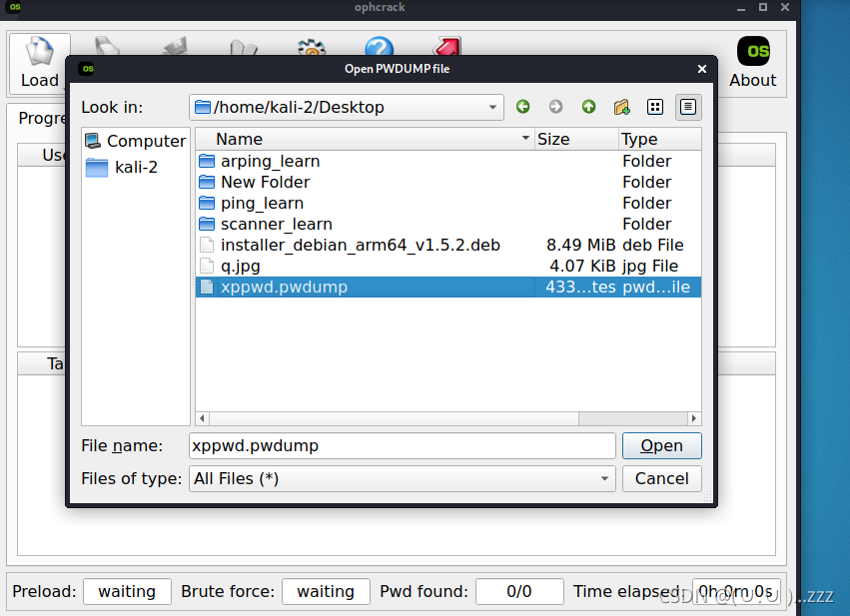
Task: Click the ophcrack title bar OS icon
Action: [15, 7]
